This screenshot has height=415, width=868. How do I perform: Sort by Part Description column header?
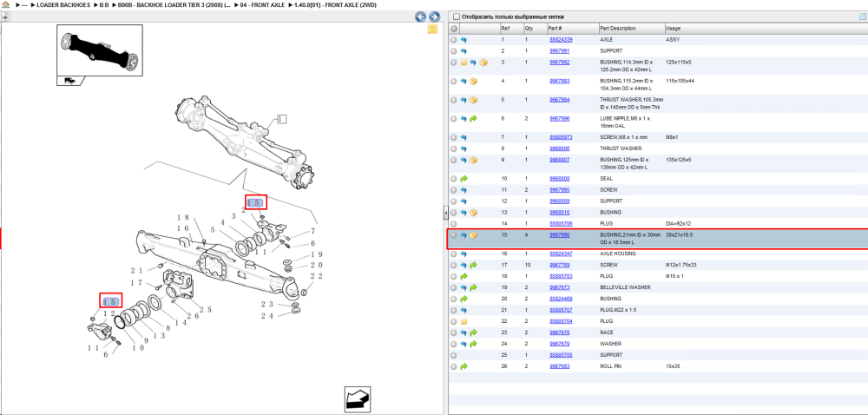point(630,29)
